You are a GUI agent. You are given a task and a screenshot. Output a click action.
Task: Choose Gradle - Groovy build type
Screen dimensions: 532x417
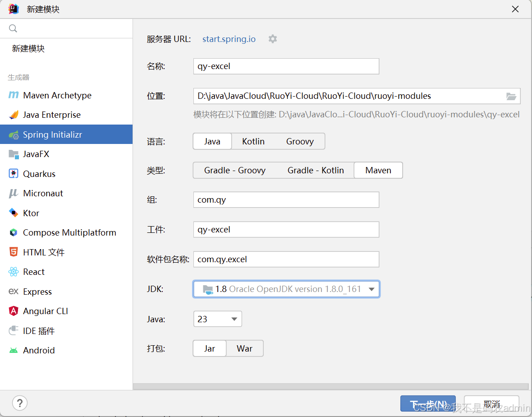[235, 170]
